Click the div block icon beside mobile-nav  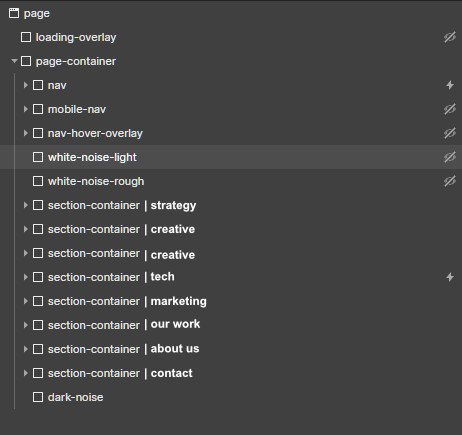click(38, 109)
